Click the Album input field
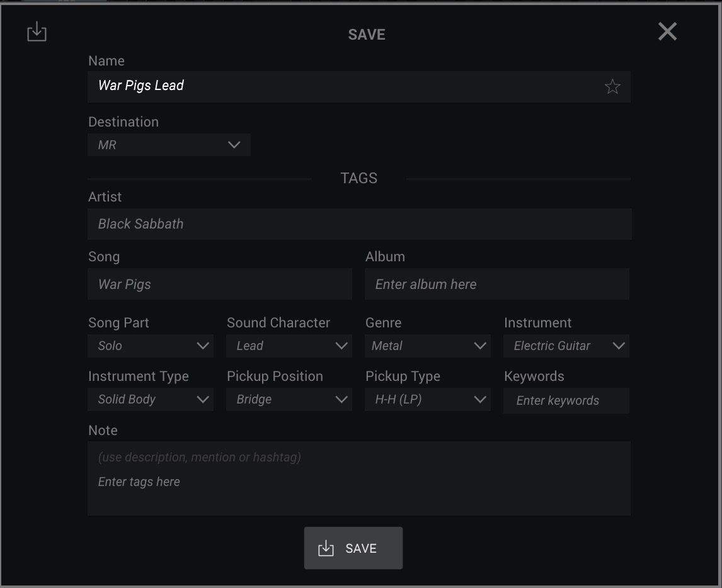Screen dimensions: 722x588 click(497, 285)
